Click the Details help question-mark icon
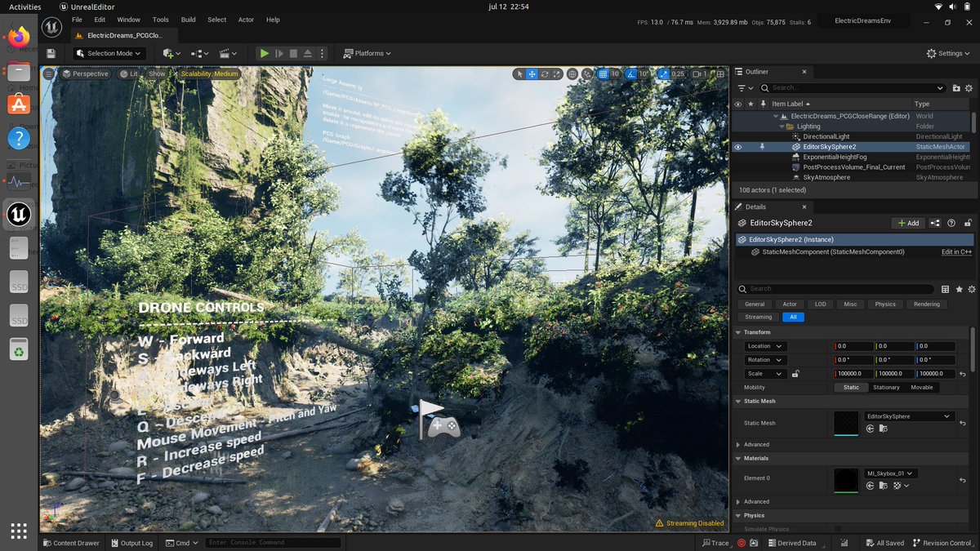Viewport: 980px width, 551px height. point(951,223)
